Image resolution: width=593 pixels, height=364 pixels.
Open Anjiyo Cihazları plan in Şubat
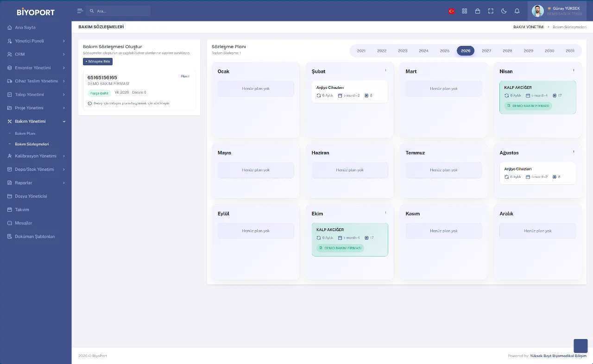pyautogui.click(x=350, y=92)
